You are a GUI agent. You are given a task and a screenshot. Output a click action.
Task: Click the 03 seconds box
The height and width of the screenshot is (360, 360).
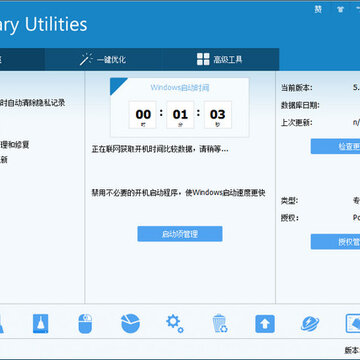[x=217, y=115]
